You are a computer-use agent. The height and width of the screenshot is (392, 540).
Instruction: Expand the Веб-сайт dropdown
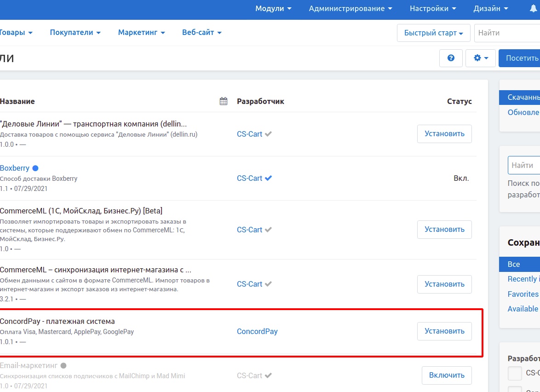coord(202,32)
